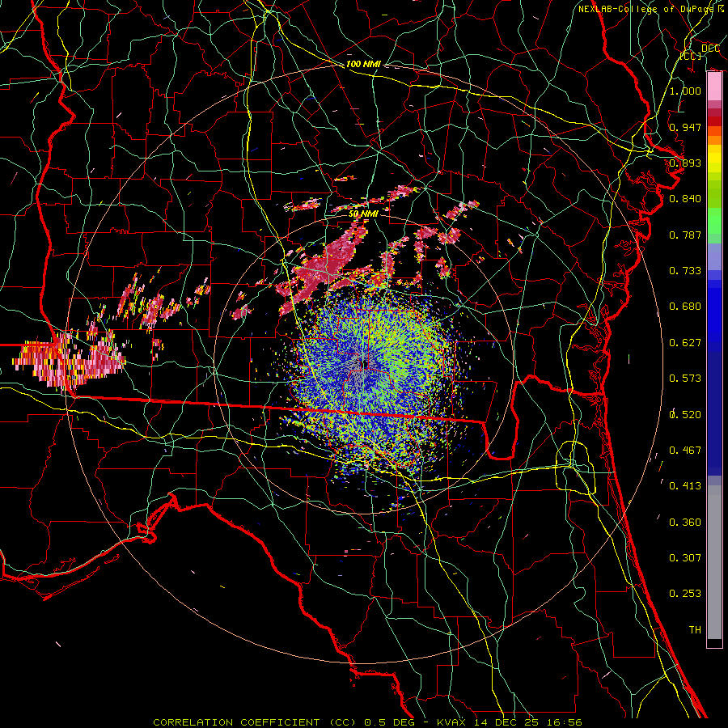The image size is (728, 728).
Task: Select the 0.893 legend value
Action: click(x=685, y=163)
